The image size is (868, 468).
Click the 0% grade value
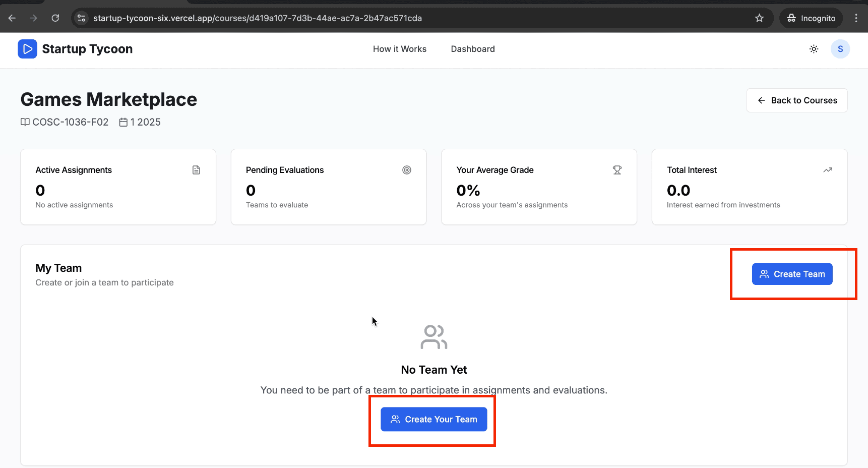pyautogui.click(x=468, y=190)
